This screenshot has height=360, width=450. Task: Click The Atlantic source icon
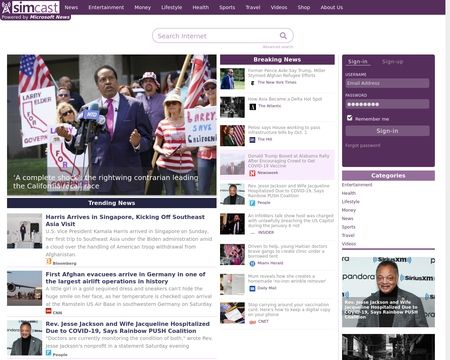[253, 107]
